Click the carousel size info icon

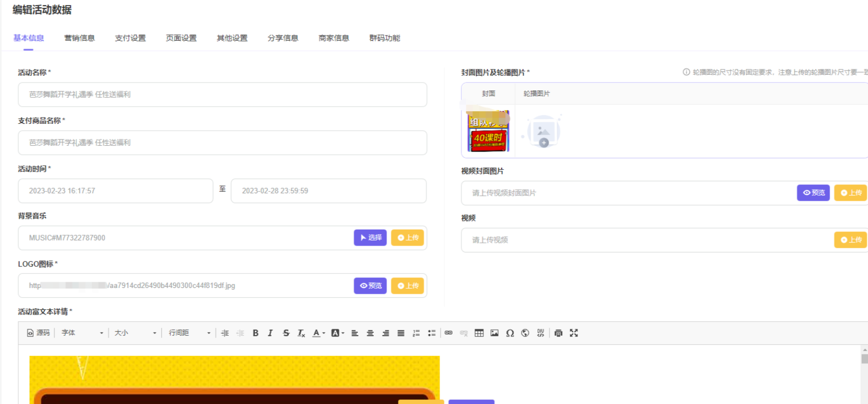tap(686, 72)
